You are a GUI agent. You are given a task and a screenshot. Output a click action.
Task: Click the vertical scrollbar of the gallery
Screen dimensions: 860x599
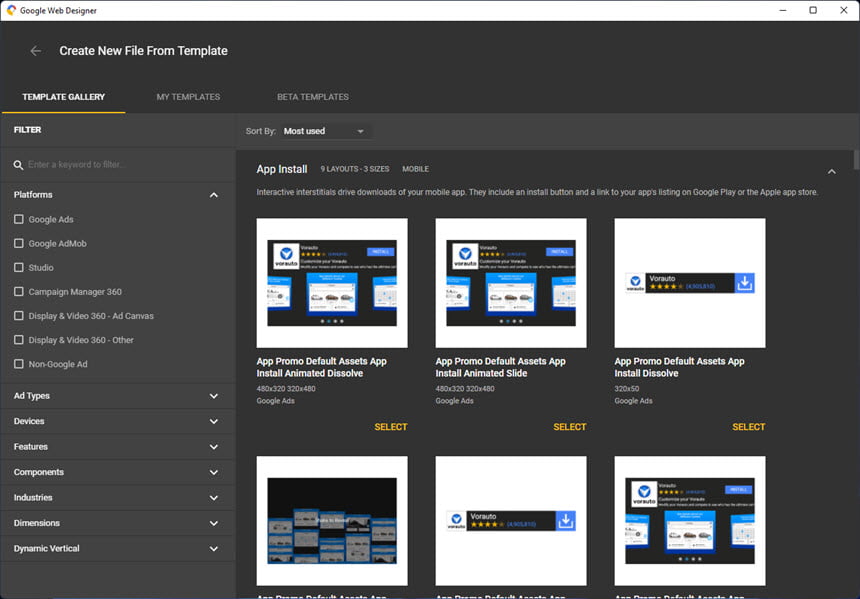coord(856,160)
